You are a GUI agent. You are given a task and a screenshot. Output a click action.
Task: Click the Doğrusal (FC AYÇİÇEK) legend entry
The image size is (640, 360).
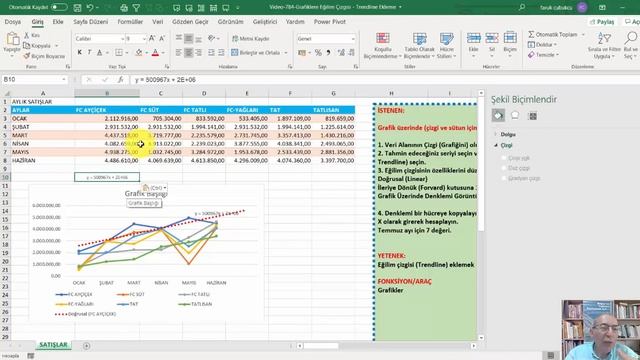(x=86, y=314)
